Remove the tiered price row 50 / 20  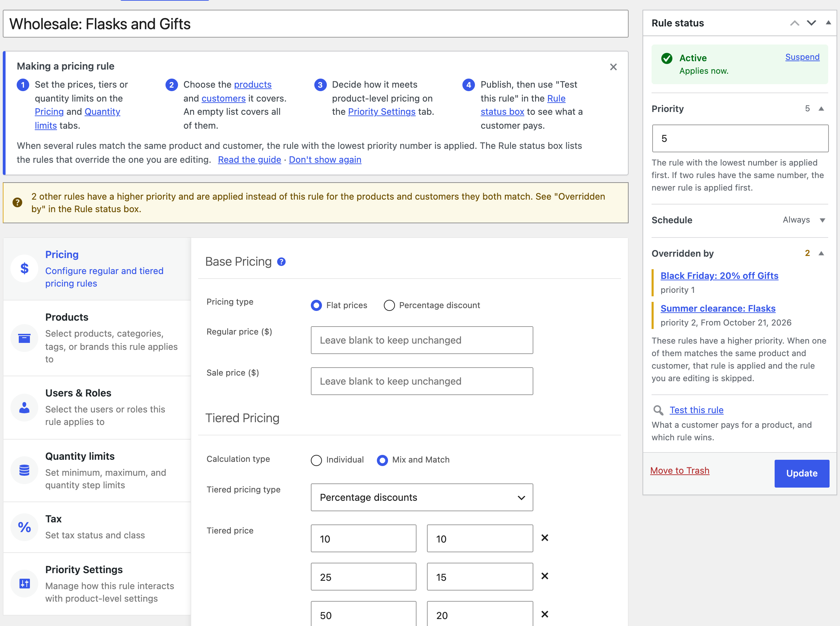tap(544, 614)
